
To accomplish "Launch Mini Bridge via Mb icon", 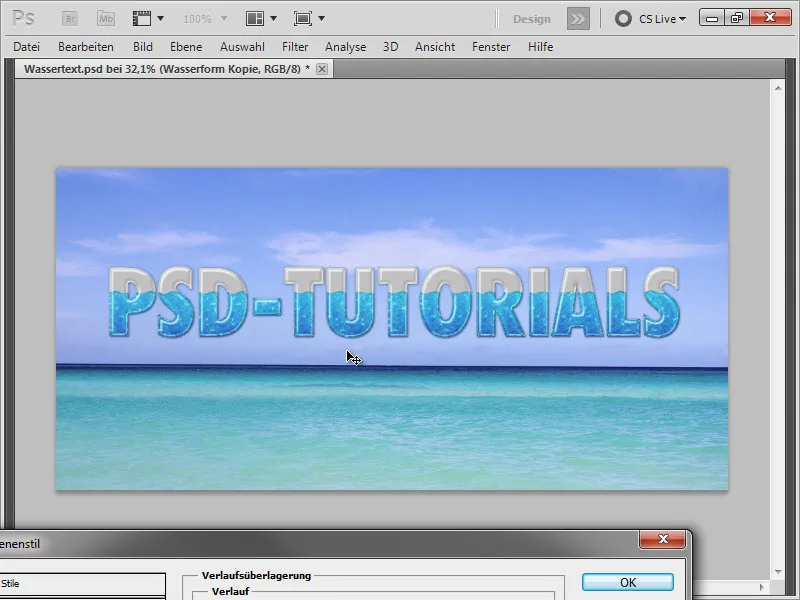I will click(106, 19).
